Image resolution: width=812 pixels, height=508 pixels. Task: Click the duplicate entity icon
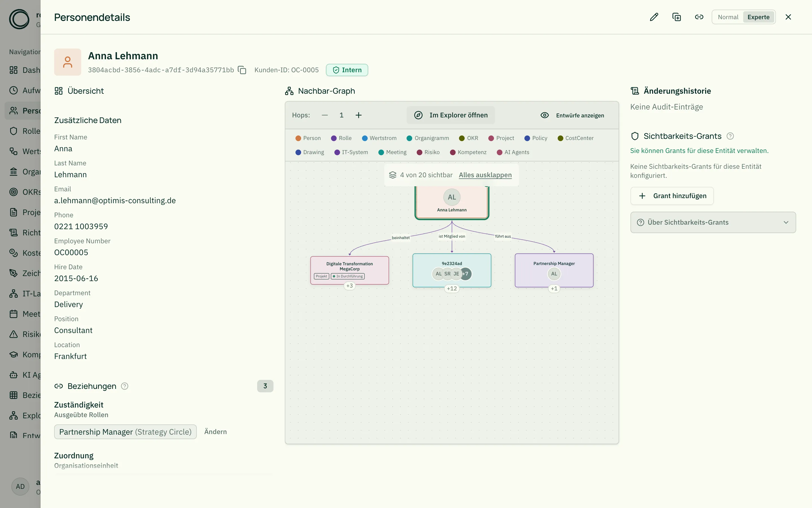pyautogui.click(x=676, y=17)
